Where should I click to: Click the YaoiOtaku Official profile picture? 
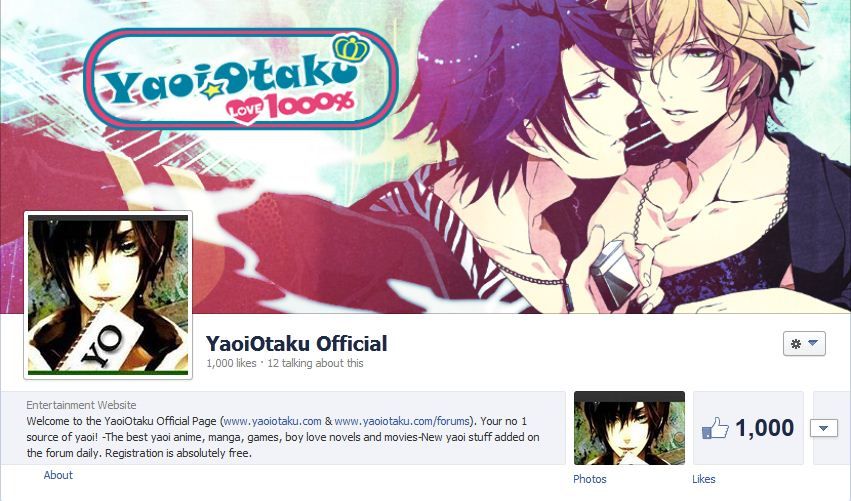click(108, 295)
